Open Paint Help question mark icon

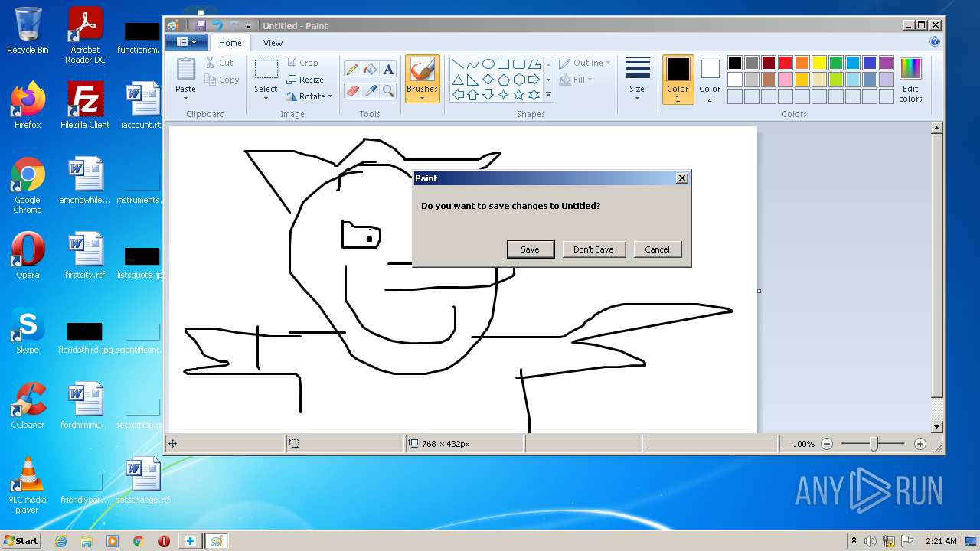[x=935, y=42]
